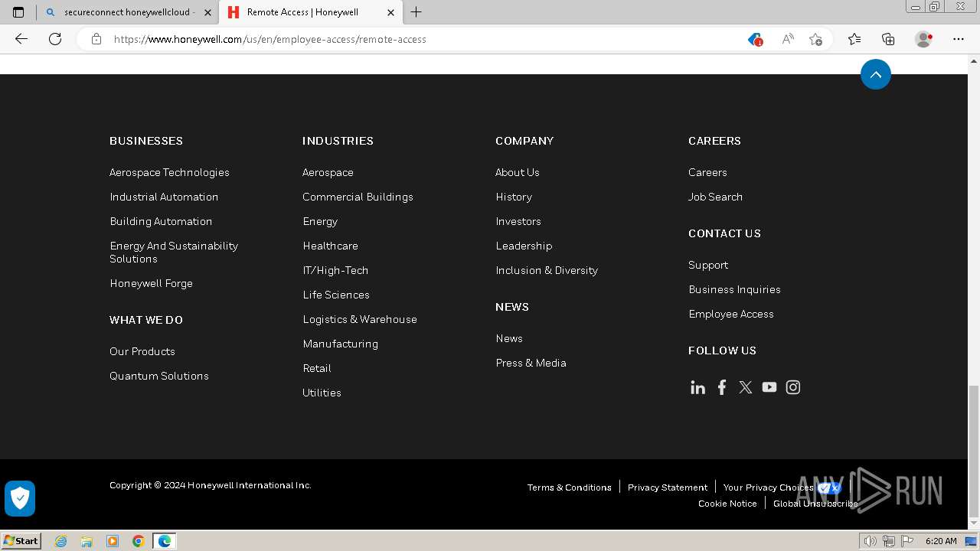Screen dimensions: 980x551
Task: Open the Favorites list icon
Action: [854, 39]
